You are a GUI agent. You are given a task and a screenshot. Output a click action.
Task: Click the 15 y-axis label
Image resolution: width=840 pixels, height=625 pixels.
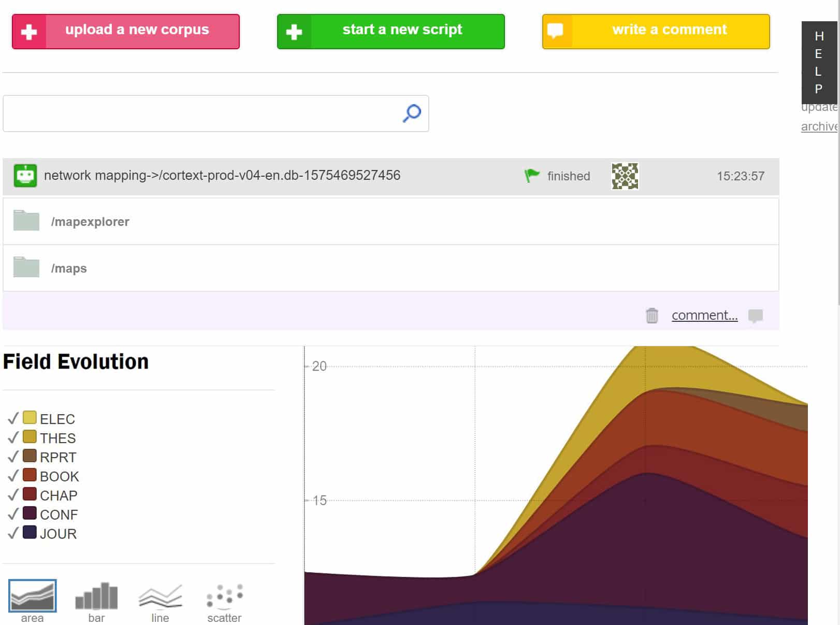pos(319,501)
